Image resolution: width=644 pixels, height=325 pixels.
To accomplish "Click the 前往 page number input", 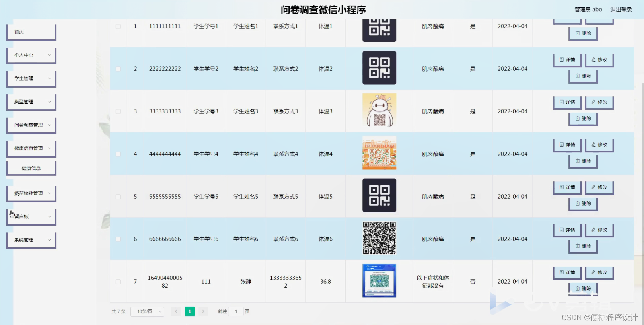I will (x=236, y=311).
